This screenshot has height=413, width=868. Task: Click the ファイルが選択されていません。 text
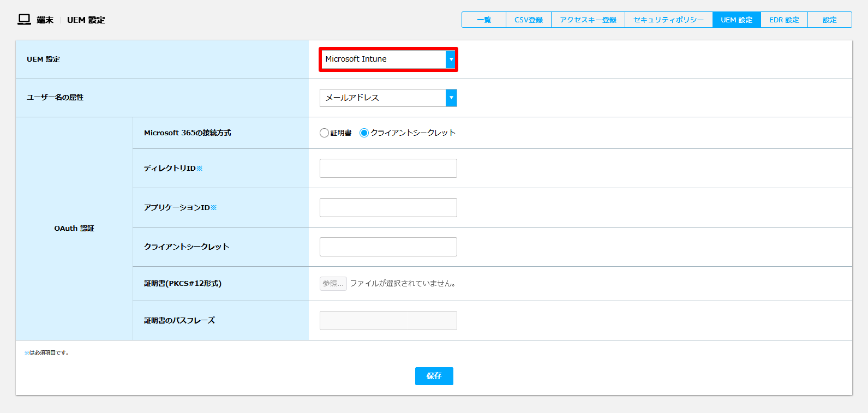[x=403, y=283]
